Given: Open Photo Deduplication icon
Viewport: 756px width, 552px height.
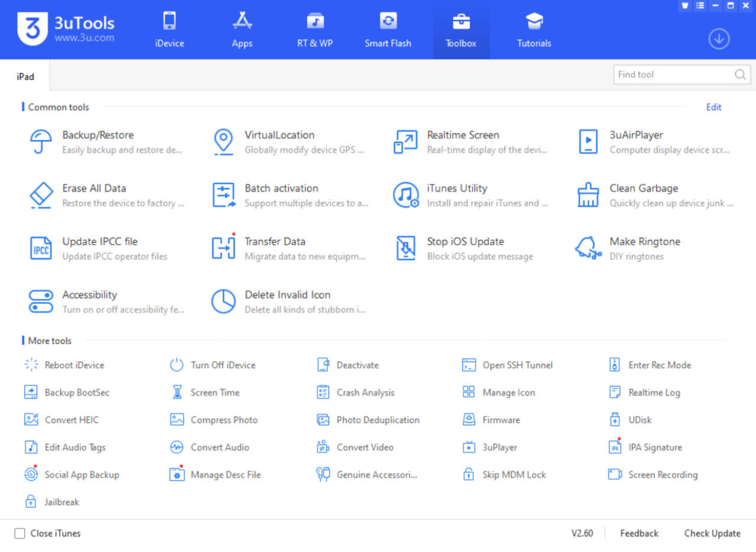Looking at the screenshot, I should tap(323, 420).
